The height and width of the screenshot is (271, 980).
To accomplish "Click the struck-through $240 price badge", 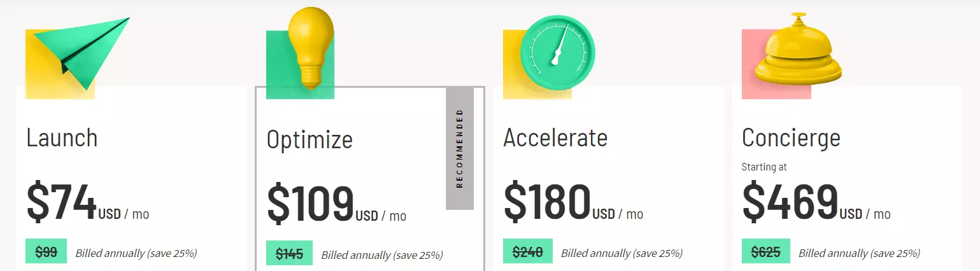I will coord(527,253).
